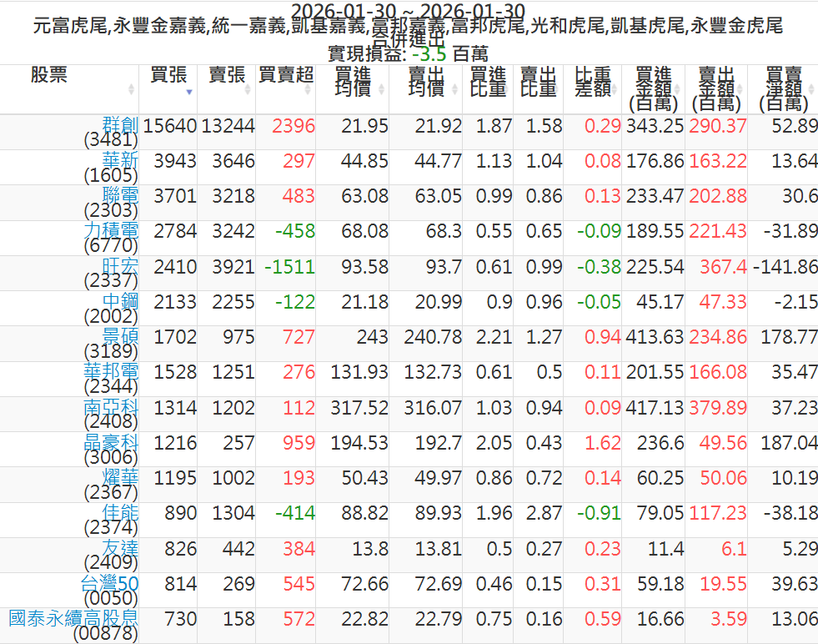
Task: Open 國泰永續高股息 (00878) link
Action: click(73, 618)
